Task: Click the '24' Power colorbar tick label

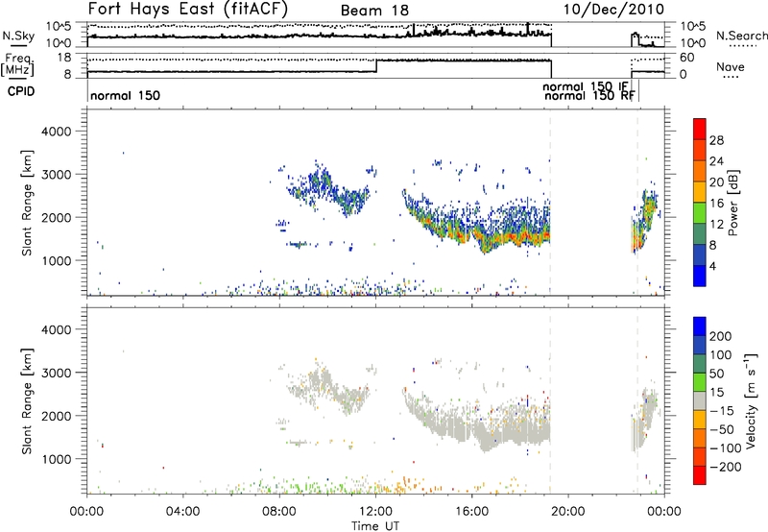Action: [716, 161]
